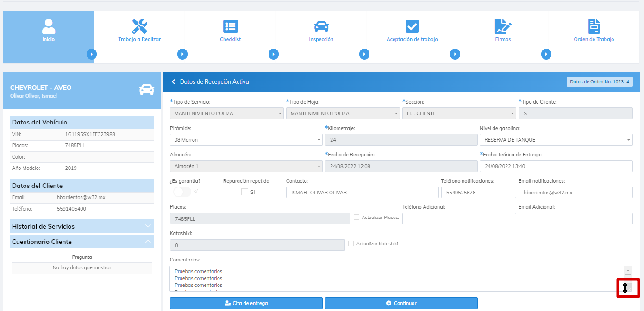Click the Kilometraje field
This screenshot has width=644, height=311.
coord(401,140)
